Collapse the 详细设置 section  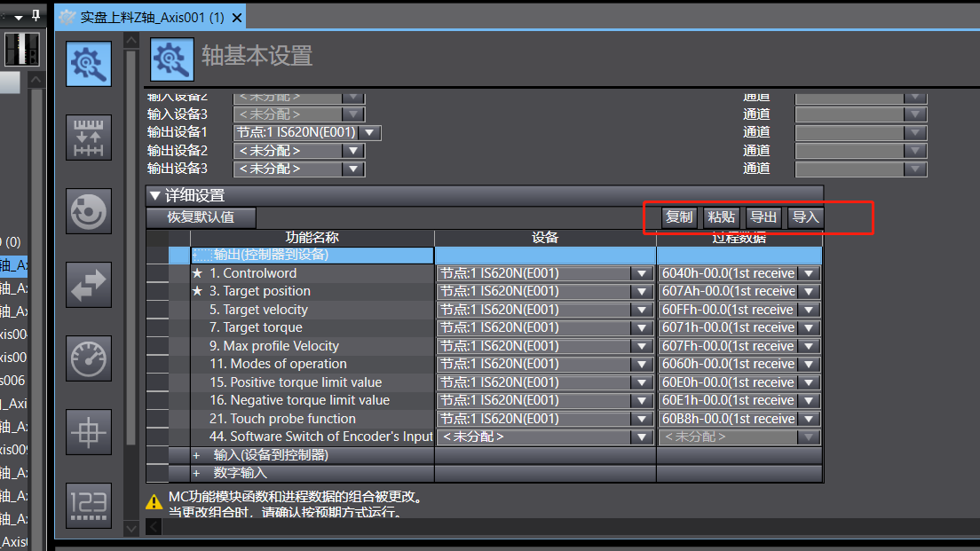coord(155,195)
